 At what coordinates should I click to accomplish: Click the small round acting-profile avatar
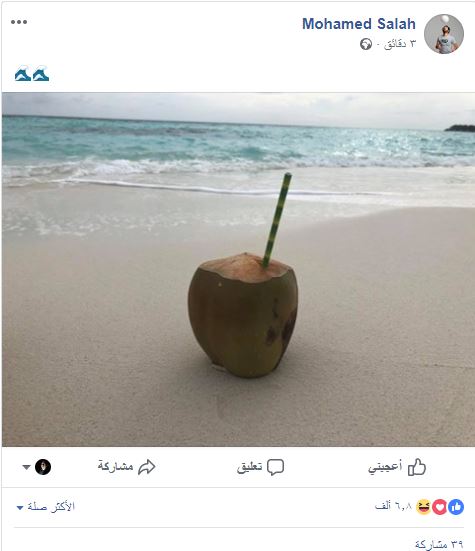coord(43,467)
